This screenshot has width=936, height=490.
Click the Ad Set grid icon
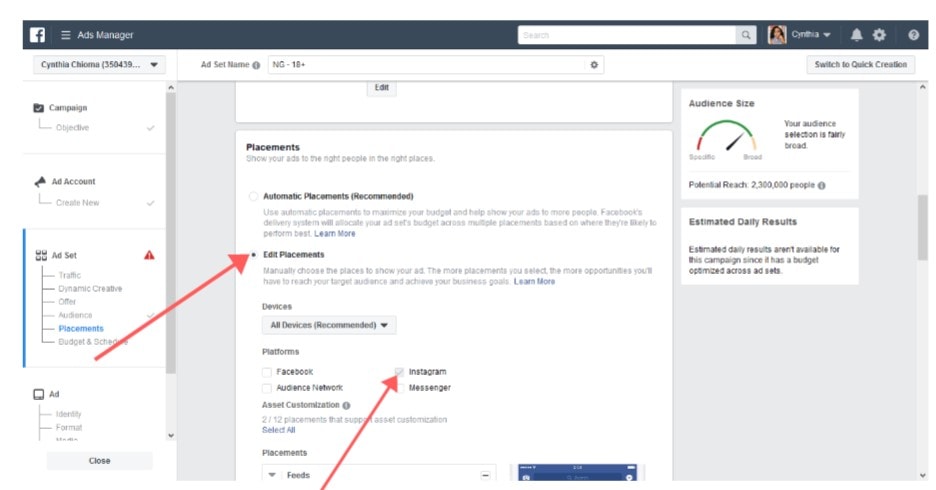[x=41, y=255]
